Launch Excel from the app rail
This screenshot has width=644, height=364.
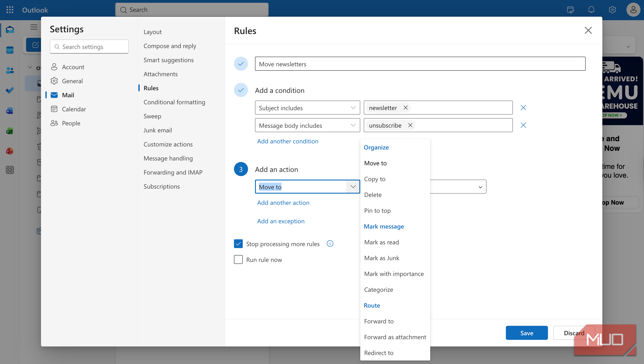10,131
